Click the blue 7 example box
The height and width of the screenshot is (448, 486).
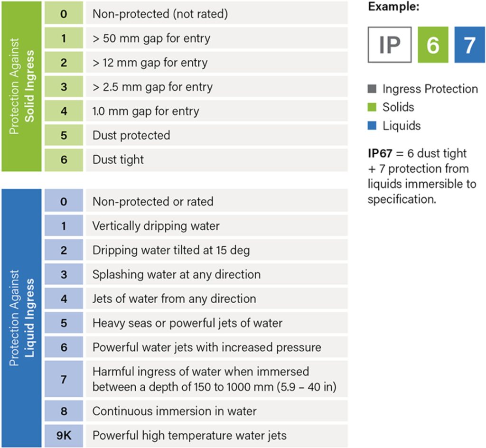(x=469, y=45)
